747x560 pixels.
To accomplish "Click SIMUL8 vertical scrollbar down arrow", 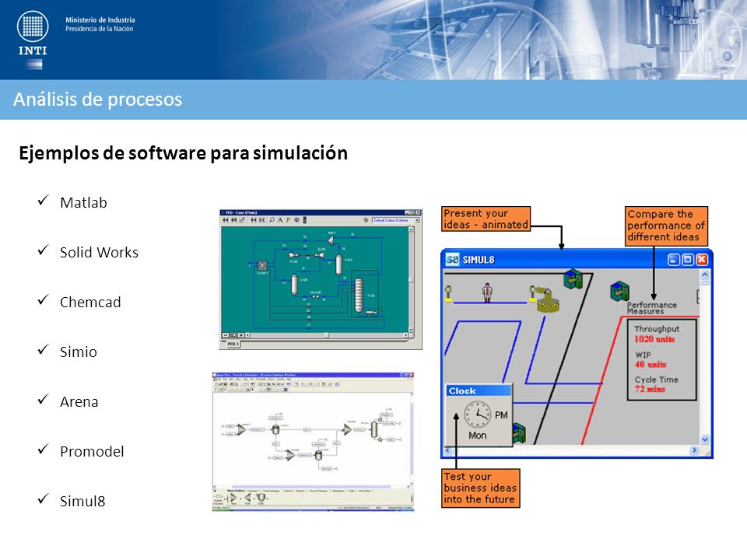I will coord(705,439).
